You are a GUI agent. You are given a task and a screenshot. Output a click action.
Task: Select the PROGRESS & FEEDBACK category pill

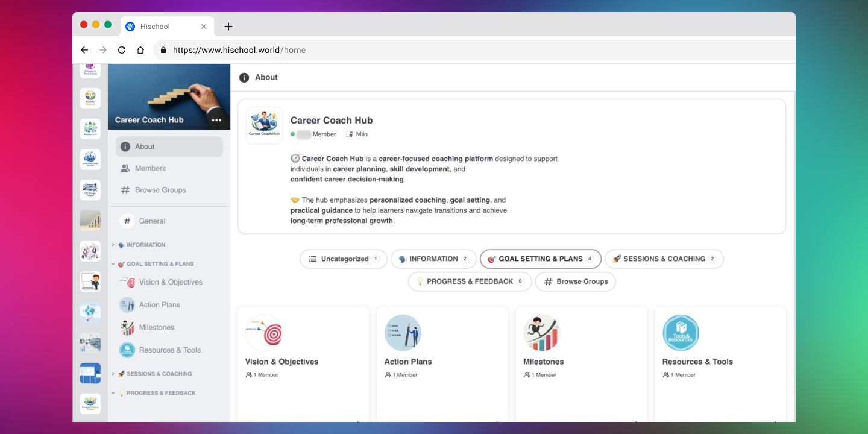pyautogui.click(x=470, y=281)
